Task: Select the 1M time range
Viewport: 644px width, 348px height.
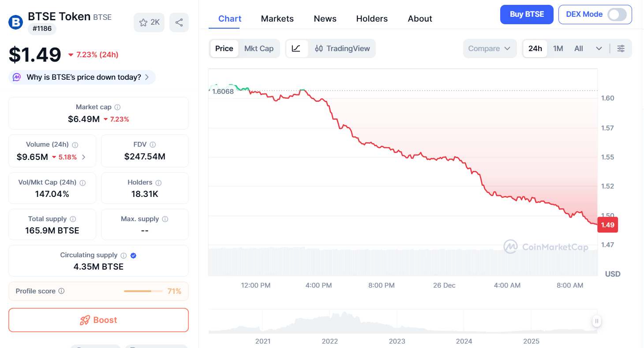Action: (x=558, y=48)
